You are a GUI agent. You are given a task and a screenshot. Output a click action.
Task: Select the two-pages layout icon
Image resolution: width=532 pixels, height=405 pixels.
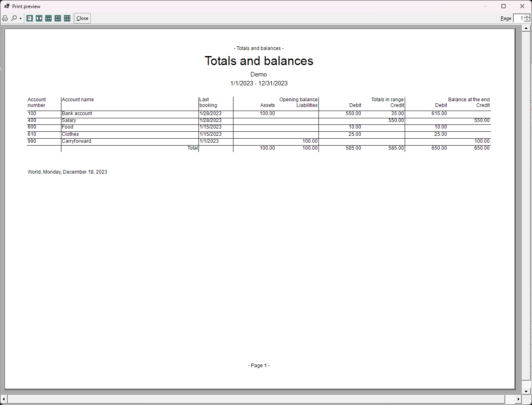tap(39, 18)
